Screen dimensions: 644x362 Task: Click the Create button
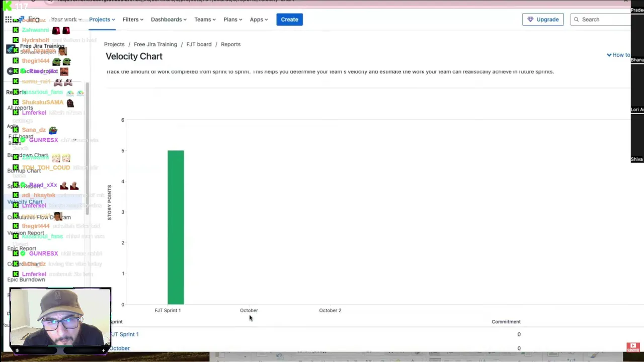289,20
